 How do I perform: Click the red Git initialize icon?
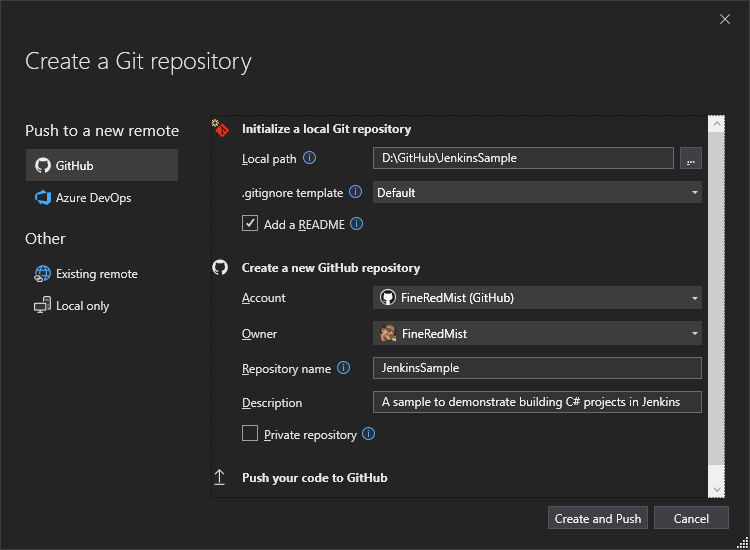point(221,128)
